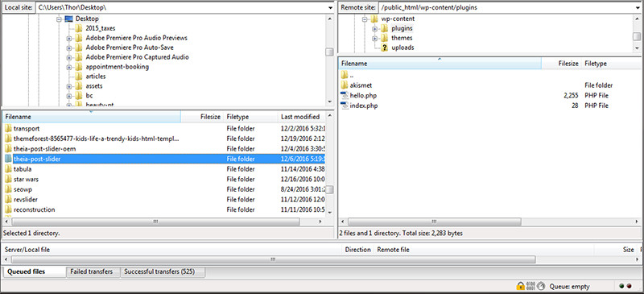Viewport: 644px width, 294px height.
Task: Click the uploads question-mark folder icon
Action: [x=385, y=48]
